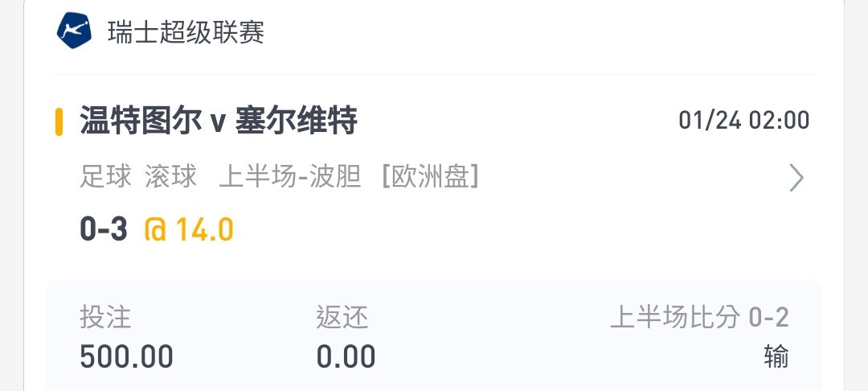
Task: Tap the match time 01/24 02:00
Action: 744,120
